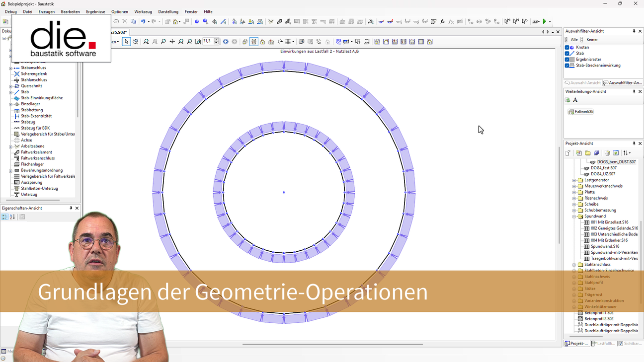
Task: Open the sort order dropdown in Projekt-Ansicht
Action: 627,153
